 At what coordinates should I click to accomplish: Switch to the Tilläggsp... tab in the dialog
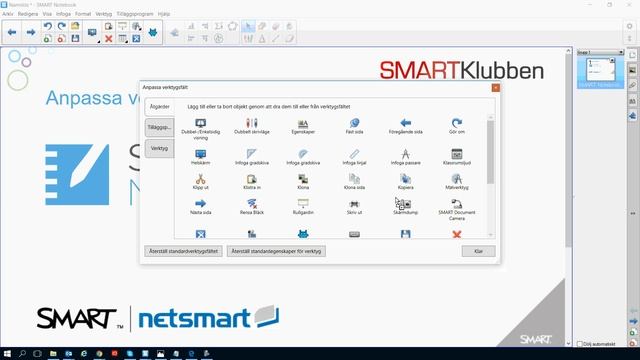point(159,127)
